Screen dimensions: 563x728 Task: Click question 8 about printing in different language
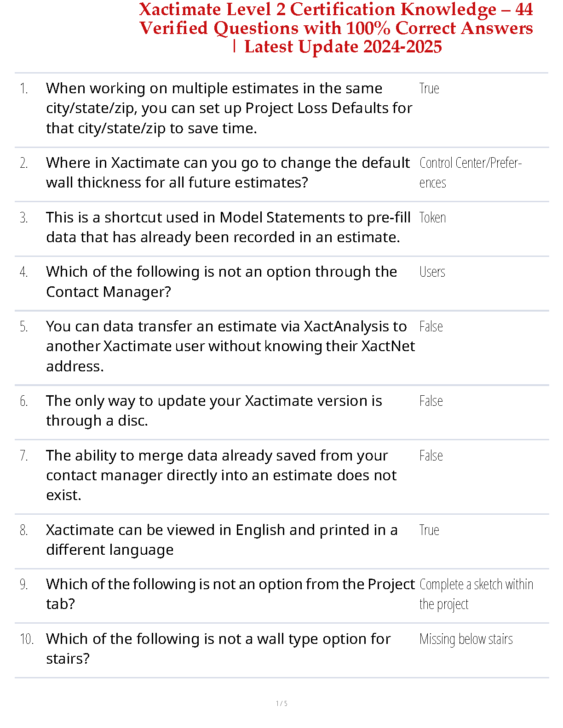tap(222, 540)
